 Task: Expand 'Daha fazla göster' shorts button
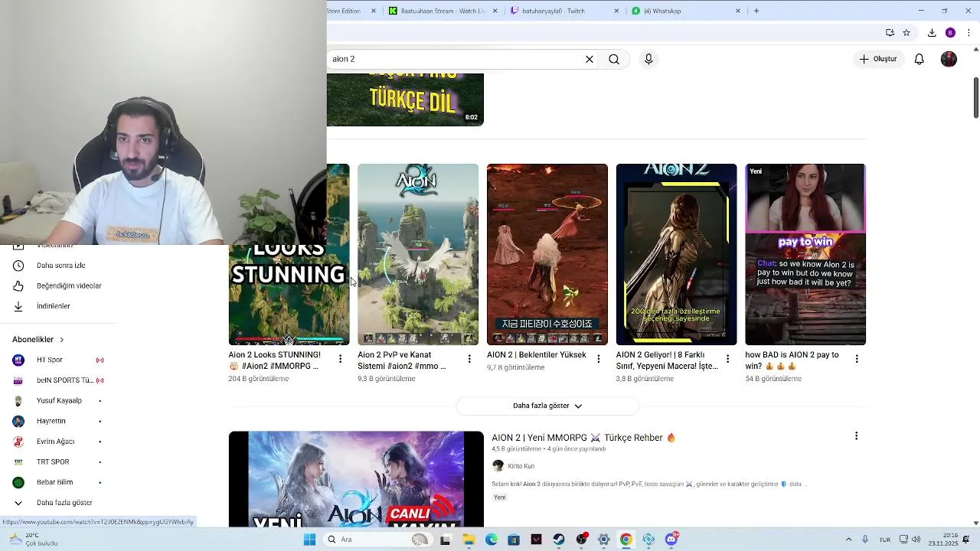click(x=547, y=406)
